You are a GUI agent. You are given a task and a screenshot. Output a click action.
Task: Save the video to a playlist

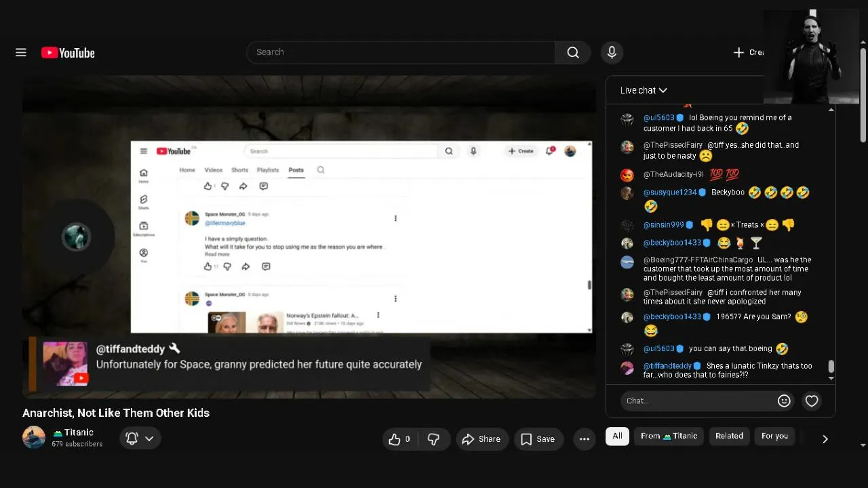538,439
